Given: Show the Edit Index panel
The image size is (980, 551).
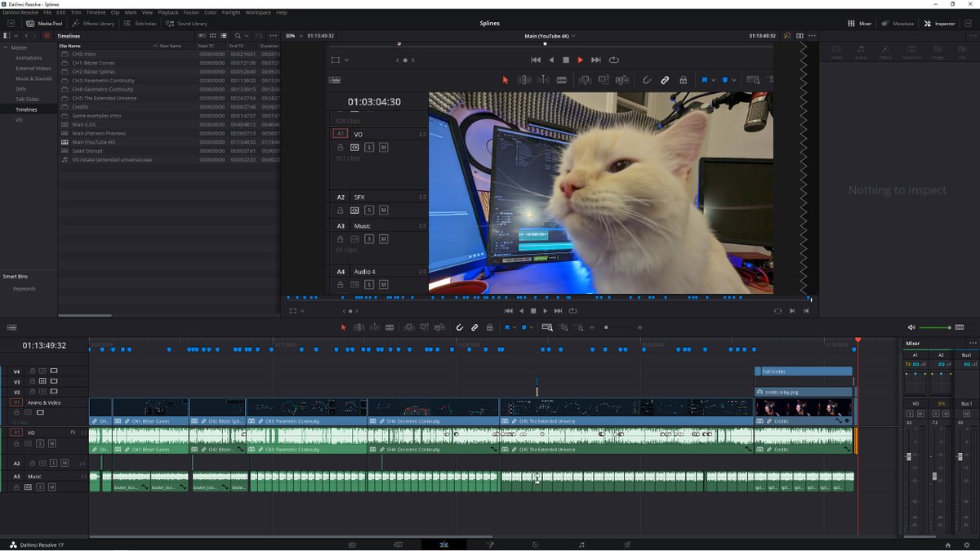Looking at the screenshot, I should point(141,23).
